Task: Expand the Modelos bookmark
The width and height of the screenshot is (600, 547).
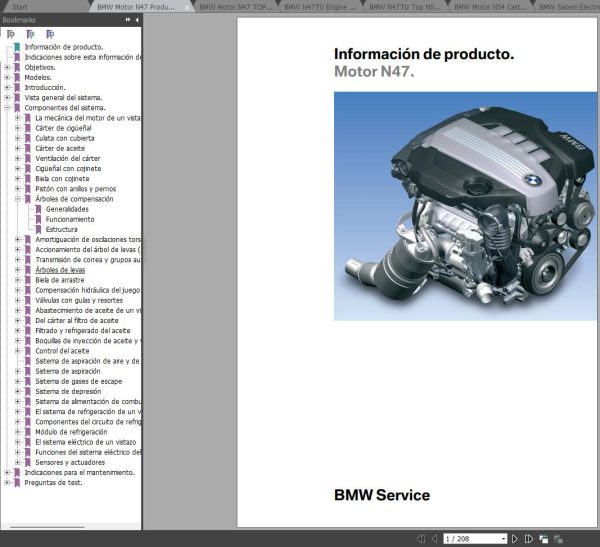Action: [x=7, y=77]
